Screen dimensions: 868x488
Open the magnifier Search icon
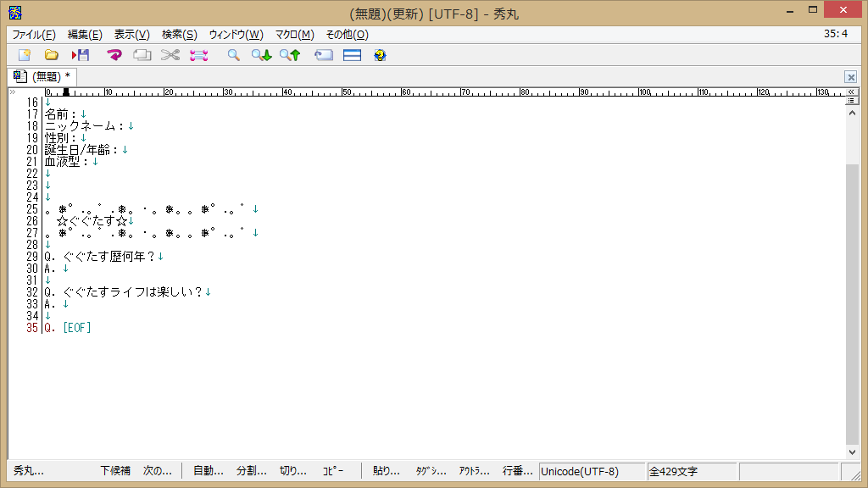pos(233,55)
